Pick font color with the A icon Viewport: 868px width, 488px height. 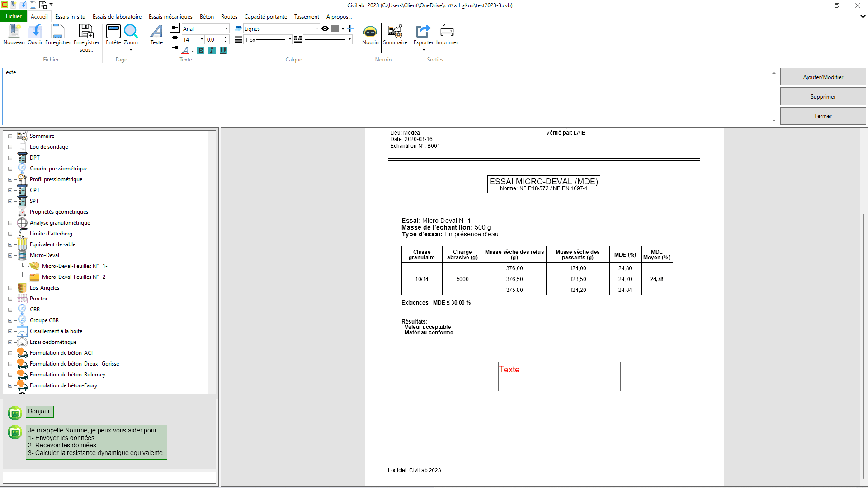185,51
